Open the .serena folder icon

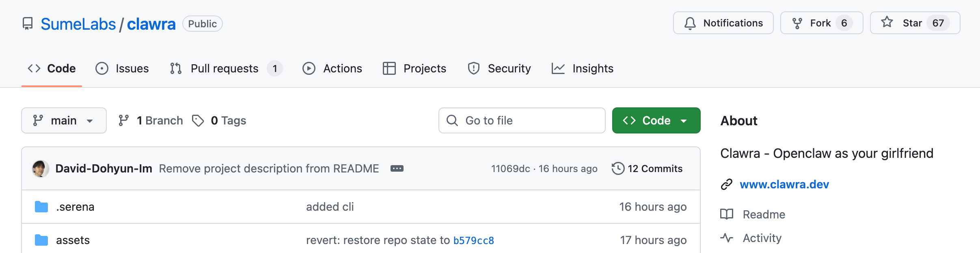pos(41,207)
